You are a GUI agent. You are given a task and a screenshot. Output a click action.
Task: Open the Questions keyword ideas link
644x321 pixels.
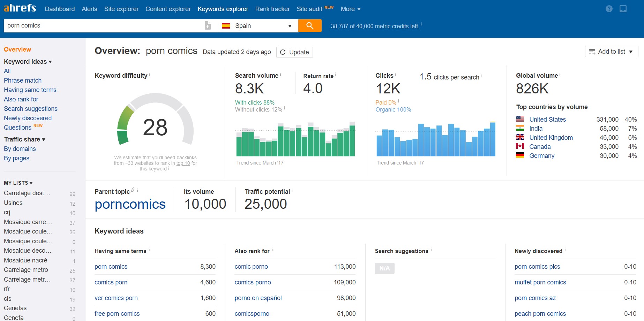click(x=17, y=128)
